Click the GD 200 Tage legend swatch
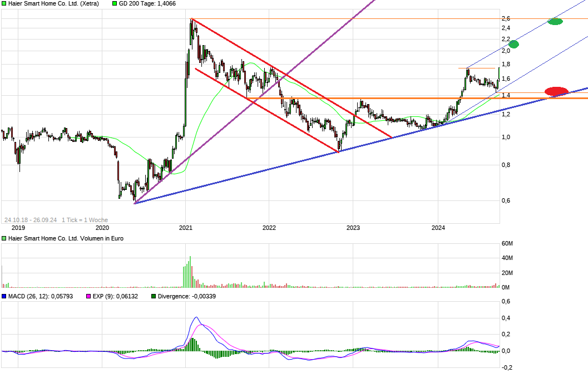This screenshot has height=373, width=588. (115, 4)
